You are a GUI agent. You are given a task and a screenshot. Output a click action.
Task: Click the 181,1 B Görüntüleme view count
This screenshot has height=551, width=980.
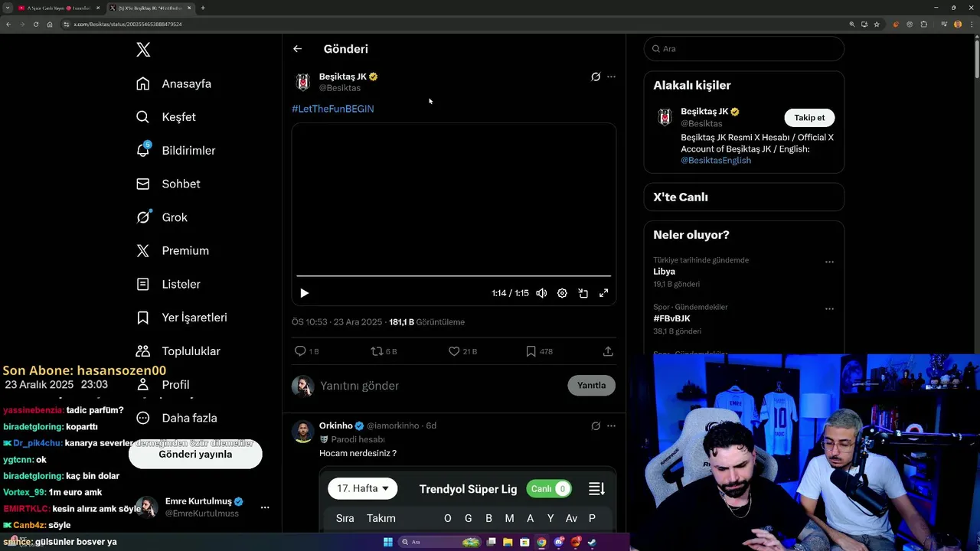coord(426,322)
